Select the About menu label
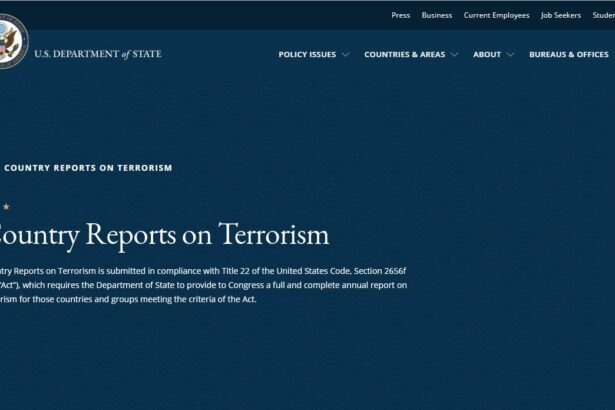615x410 pixels. [487, 55]
